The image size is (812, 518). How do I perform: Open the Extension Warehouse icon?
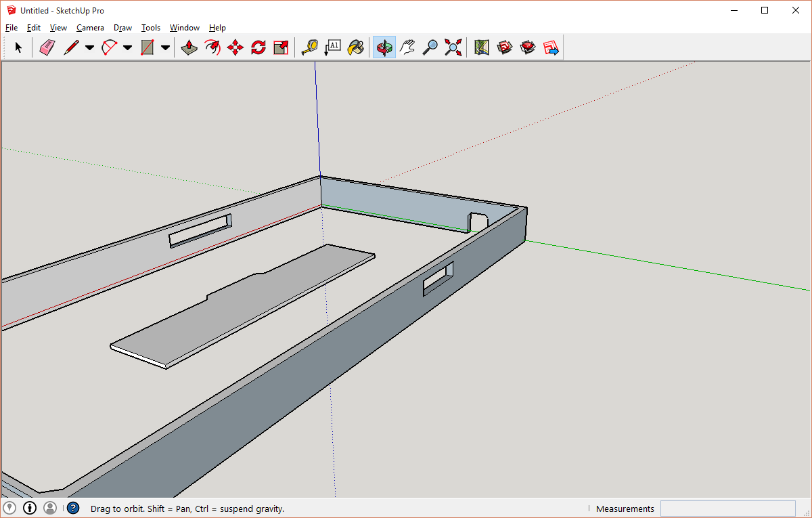[528, 47]
